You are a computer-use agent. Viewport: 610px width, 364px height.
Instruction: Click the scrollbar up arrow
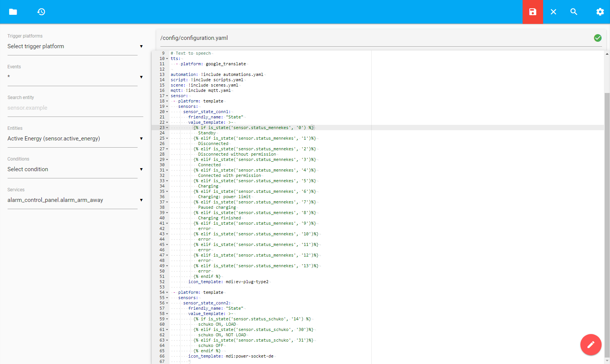tap(607, 54)
